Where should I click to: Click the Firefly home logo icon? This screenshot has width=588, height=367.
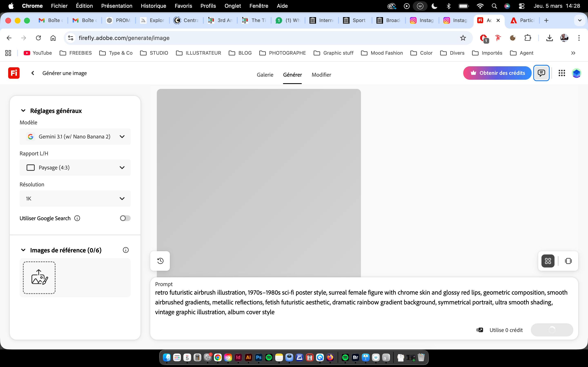click(x=14, y=73)
